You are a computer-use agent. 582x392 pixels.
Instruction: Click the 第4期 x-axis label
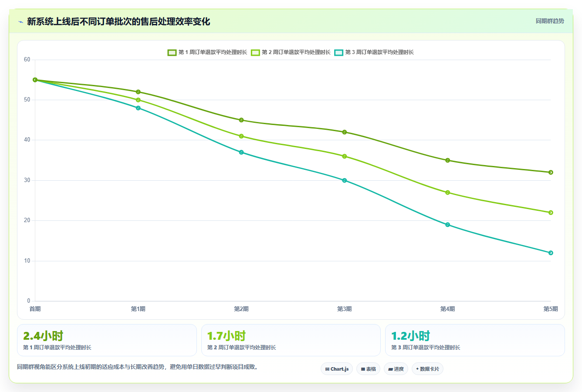pyautogui.click(x=447, y=309)
